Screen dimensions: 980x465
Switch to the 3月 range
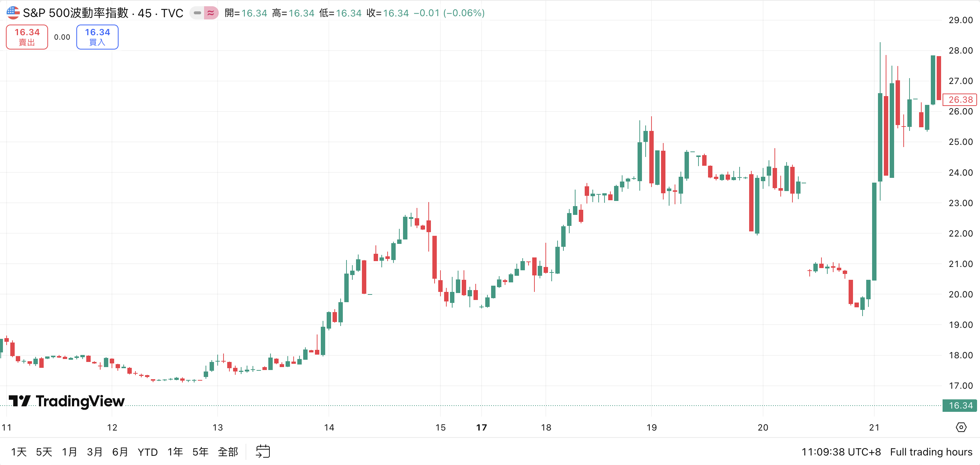(94, 452)
